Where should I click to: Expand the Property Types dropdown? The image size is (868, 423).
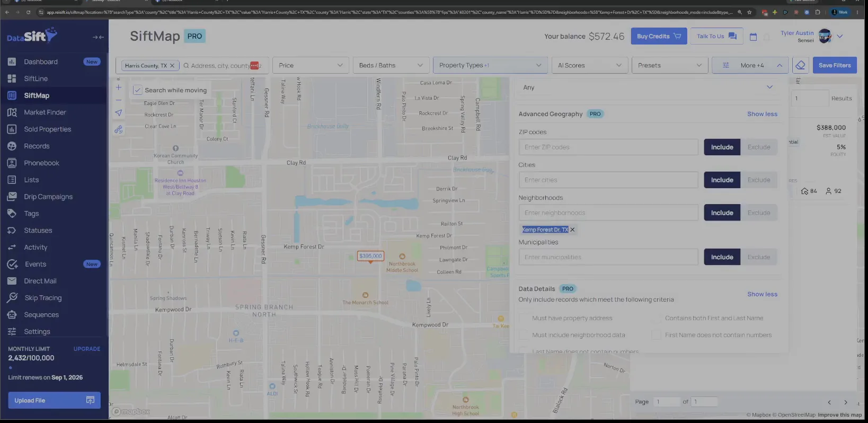click(490, 65)
